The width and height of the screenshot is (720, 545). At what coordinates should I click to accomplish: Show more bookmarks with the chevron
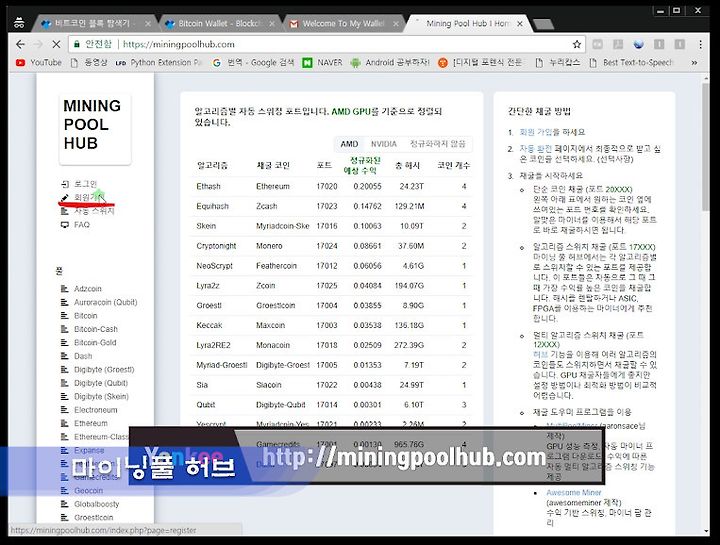694,62
